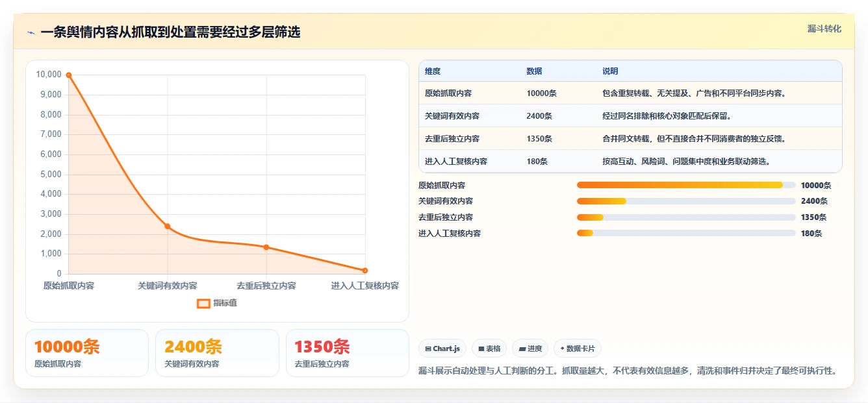
Task: Click the 说明 column header
Action: coord(610,71)
